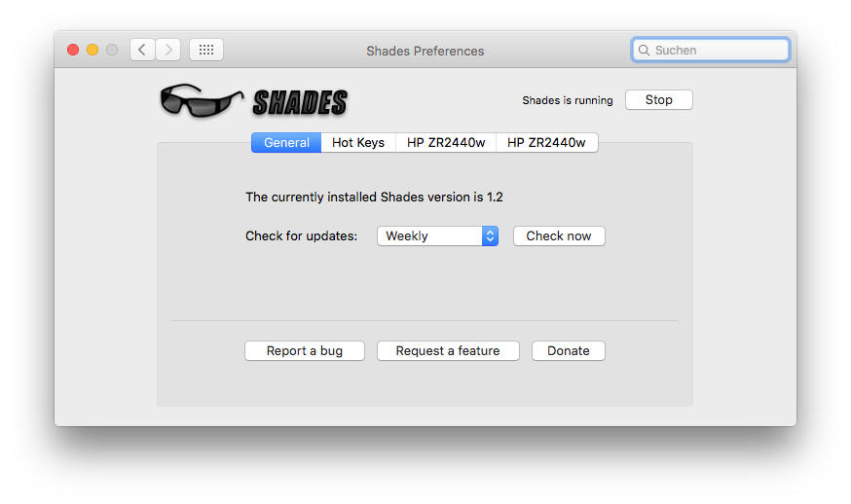
Task: Click the Shades Preferences window title
Action: pos(425,51)
